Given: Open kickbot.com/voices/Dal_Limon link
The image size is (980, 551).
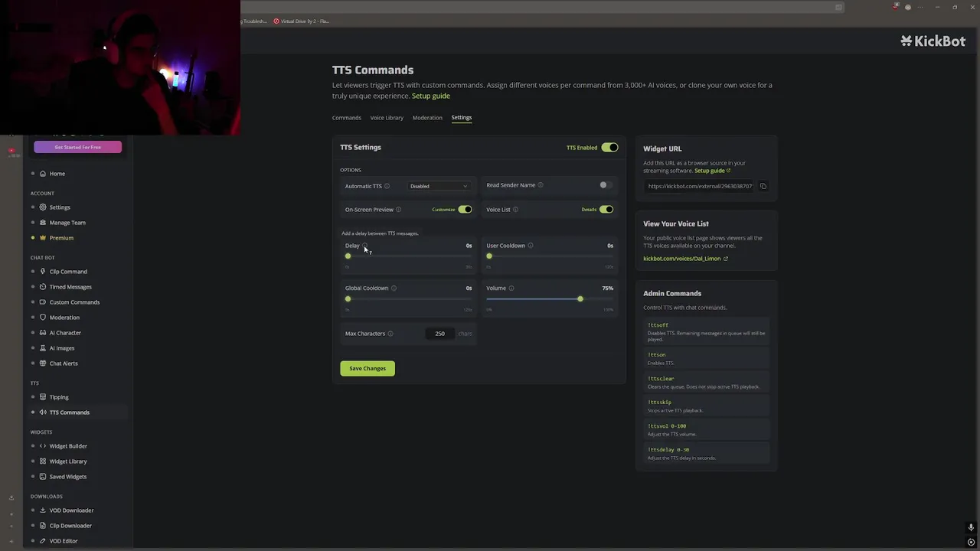Looking at the screenshot, I should (685, 259).
